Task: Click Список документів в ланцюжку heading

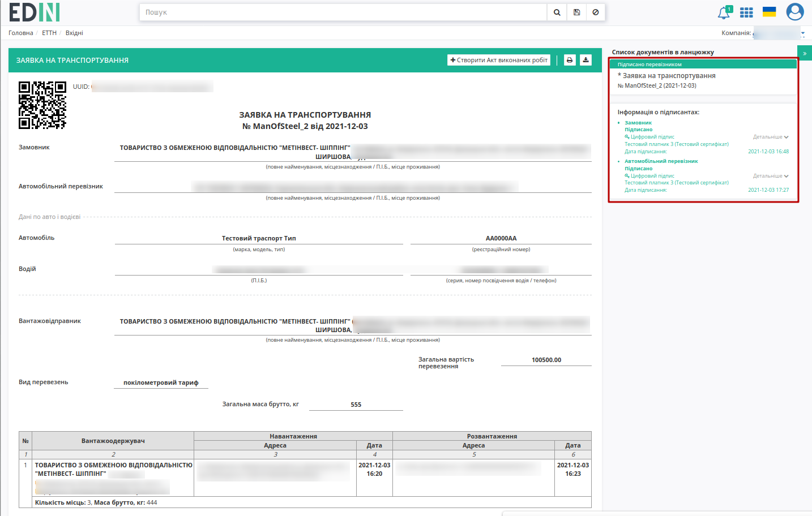Action: click(x=663, y=52)
